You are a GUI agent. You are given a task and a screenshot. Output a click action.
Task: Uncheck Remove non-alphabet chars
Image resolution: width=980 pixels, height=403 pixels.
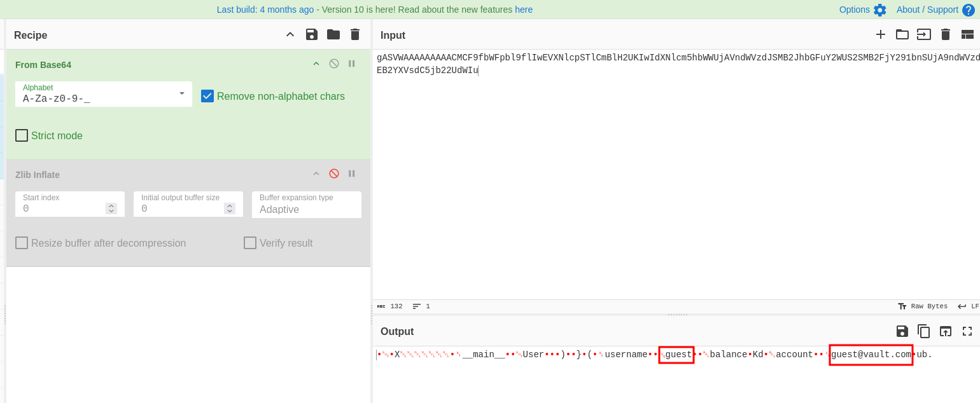point(207,96)
